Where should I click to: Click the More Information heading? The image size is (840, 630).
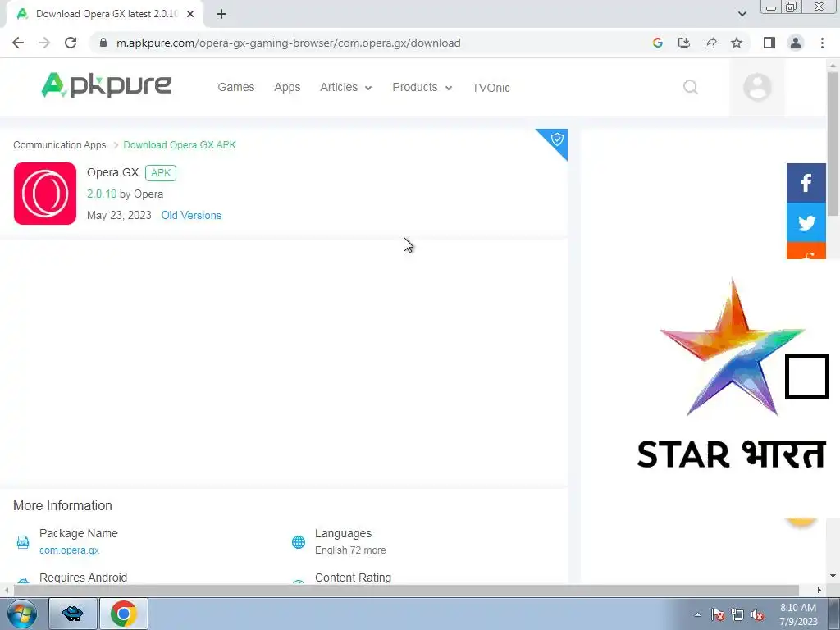[x=62, y=505]
